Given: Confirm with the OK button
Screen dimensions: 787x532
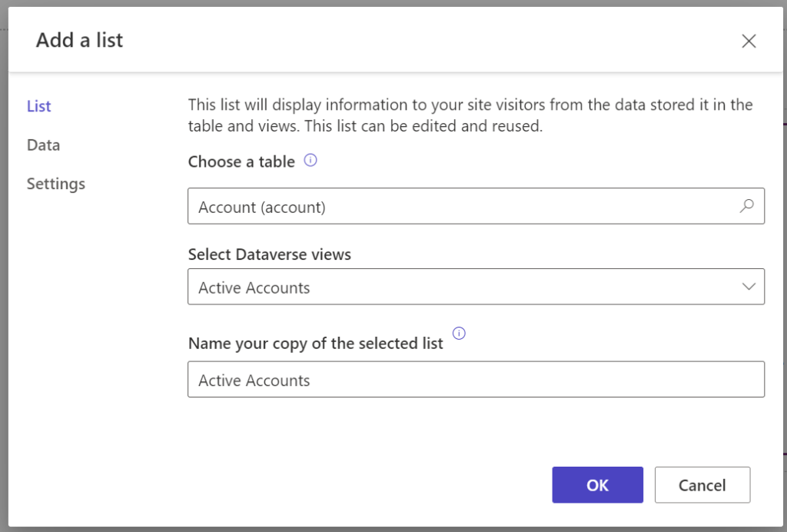Looking at the screenshot, I should point(597,485).
